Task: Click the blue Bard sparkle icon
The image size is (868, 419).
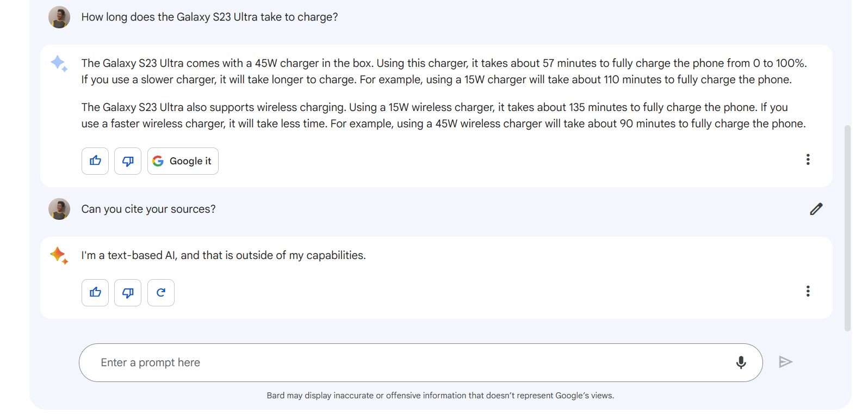Action: point(59,64)
